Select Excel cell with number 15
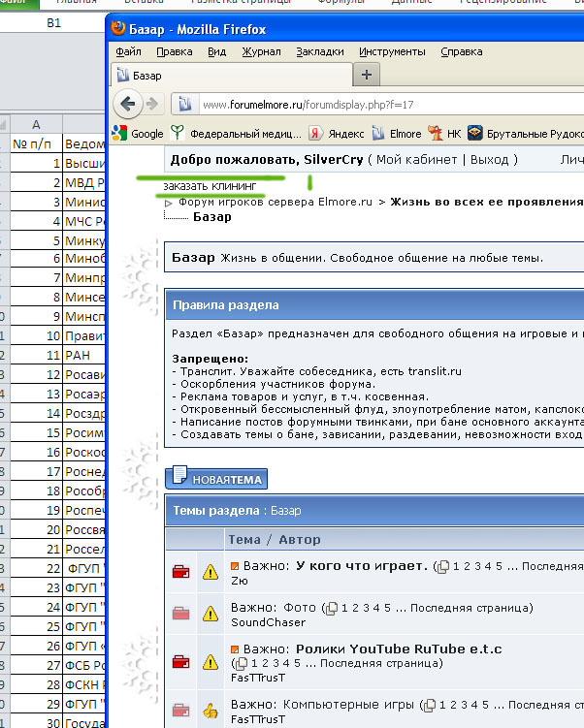Screen dimensions: 584x728 (x=36, y=432)
